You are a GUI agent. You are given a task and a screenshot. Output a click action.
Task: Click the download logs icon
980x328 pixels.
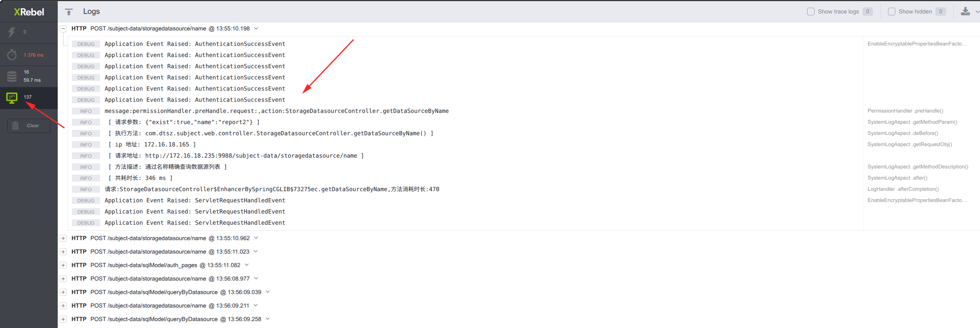[965, 12]
